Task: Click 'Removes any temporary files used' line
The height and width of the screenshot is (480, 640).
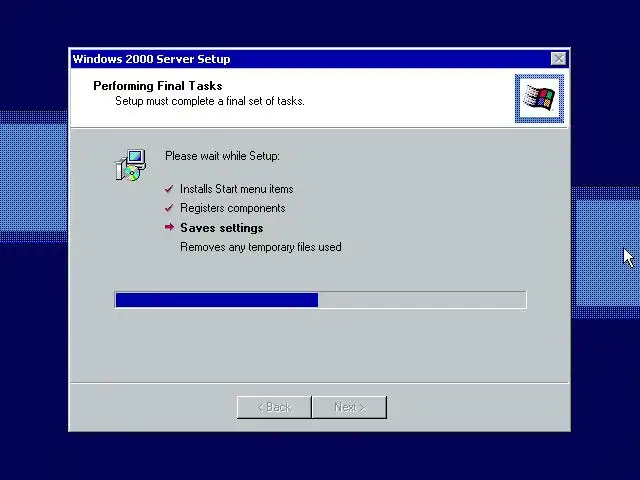Action: (x=261, y=247)
